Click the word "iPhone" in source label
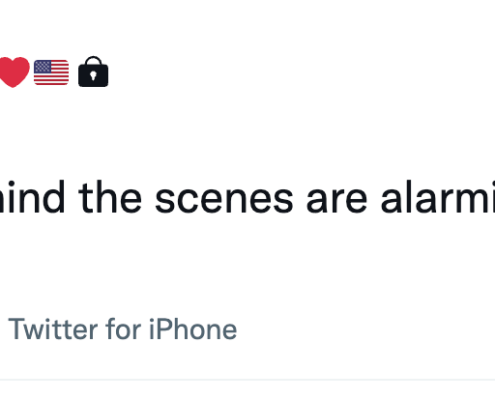 (x=193, y=329)
